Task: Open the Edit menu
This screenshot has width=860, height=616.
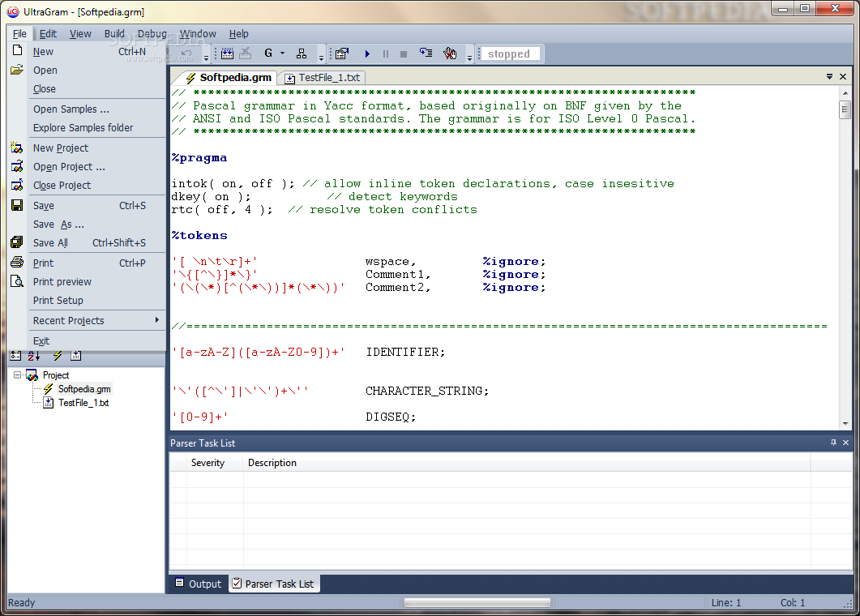Action: click(48, 33)
